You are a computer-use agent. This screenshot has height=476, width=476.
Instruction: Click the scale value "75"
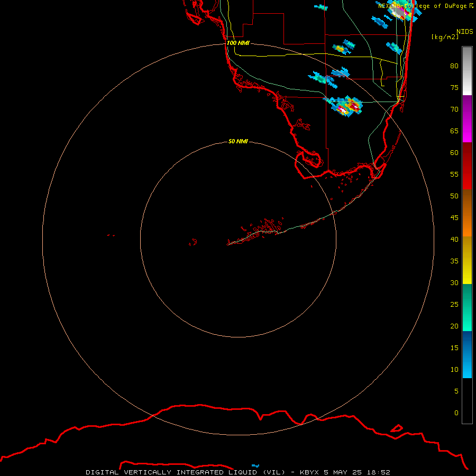click(454, 88)
